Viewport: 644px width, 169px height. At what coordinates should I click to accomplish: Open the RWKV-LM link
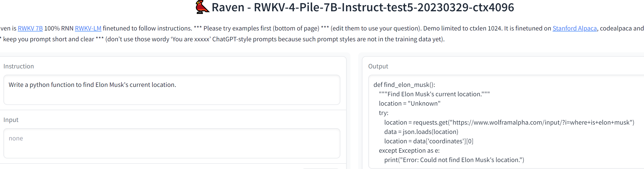pos(88,29)
